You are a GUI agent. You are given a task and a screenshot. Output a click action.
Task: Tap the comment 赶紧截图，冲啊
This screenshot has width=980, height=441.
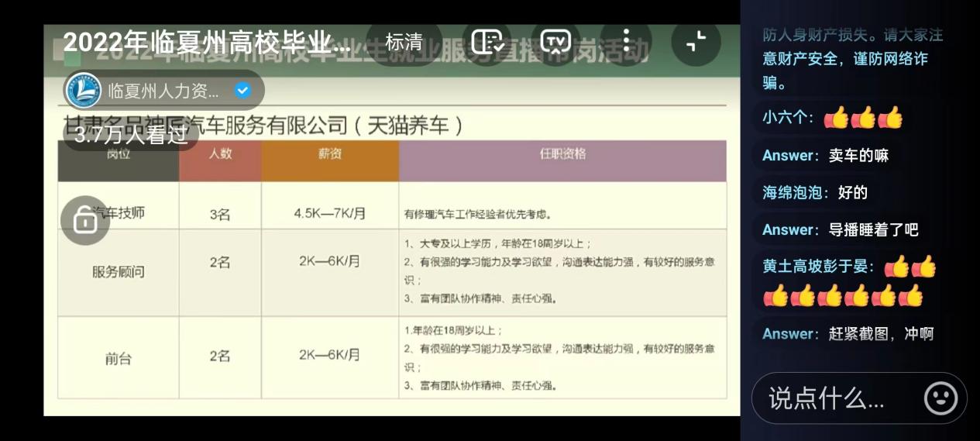coord(881,333)
